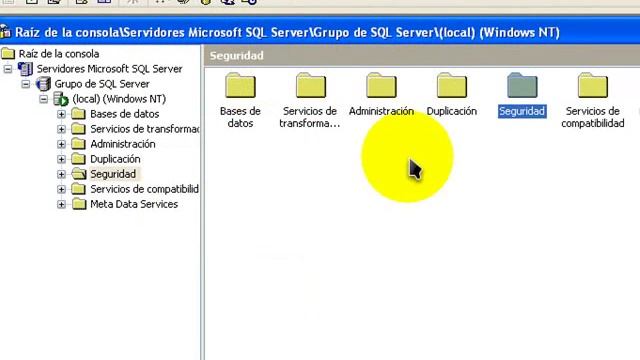Click the Raíz de la consola folder icon
The height and width of the screenshot is (360, 640).
[x=8, y=53]
